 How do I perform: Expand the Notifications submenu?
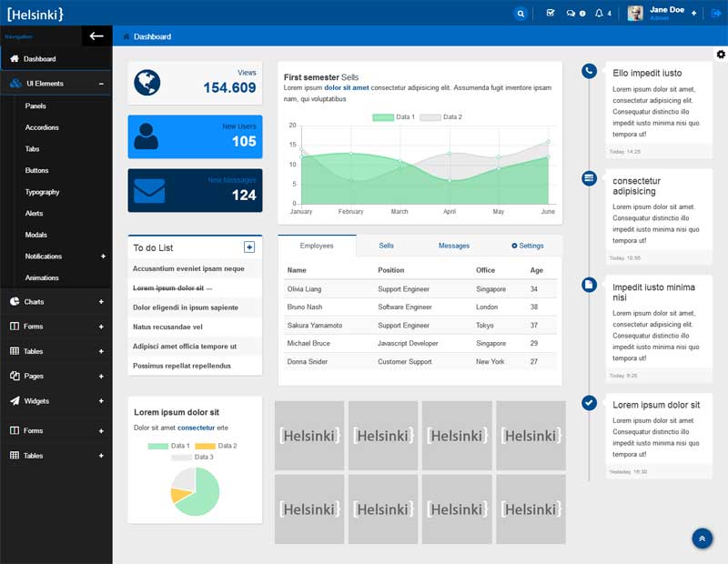[103, 257]
